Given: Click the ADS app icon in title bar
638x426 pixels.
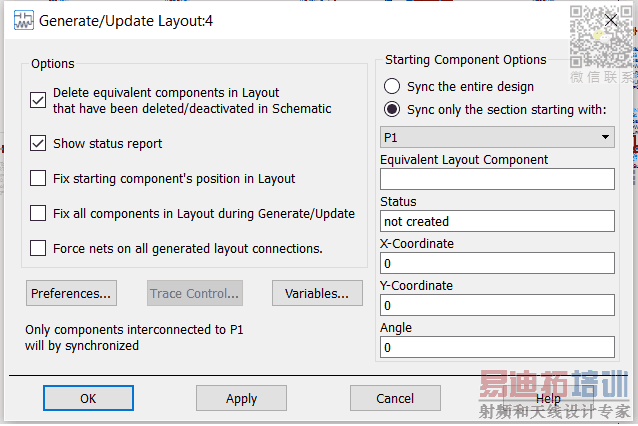Looking at the screenshot, I should pyautogui.click(x=19, y=19).
